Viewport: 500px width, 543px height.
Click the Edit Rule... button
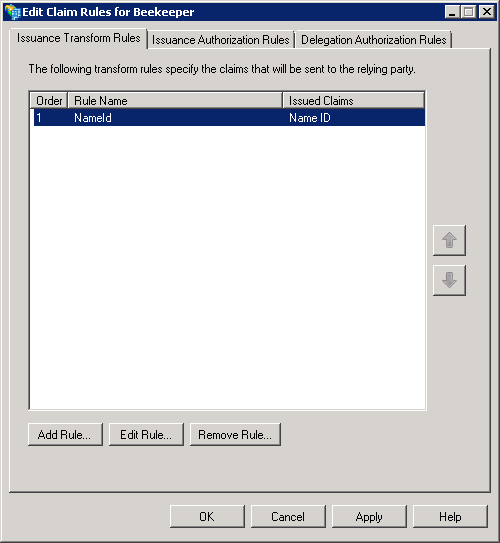point(146,434)
